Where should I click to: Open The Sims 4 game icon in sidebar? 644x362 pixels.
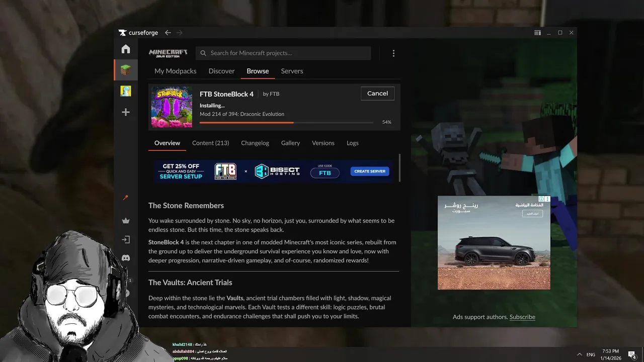tap(126, 91)
